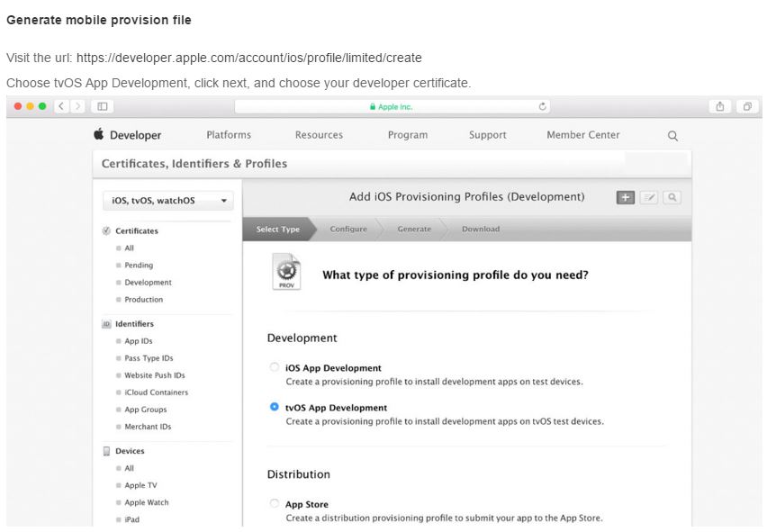The image size is (767, 532).
Task: Open App Groups in sidebar
Action: coord(146,410)
